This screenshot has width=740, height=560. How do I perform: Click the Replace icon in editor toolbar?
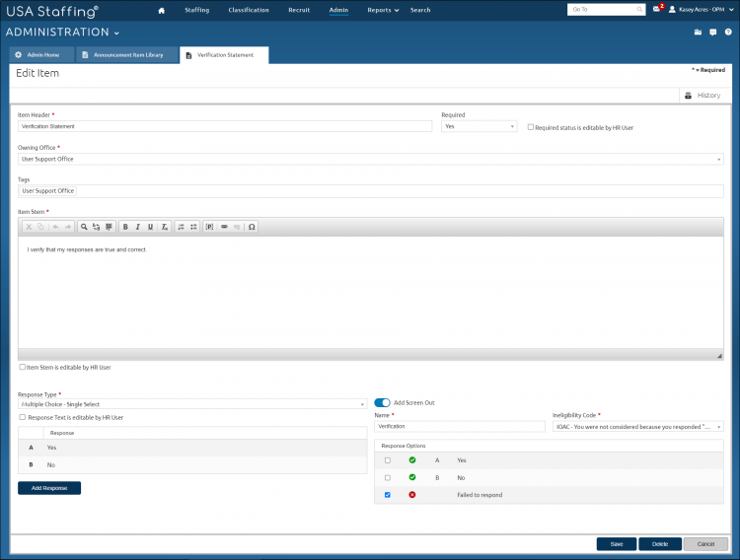[x=97, y=227]
